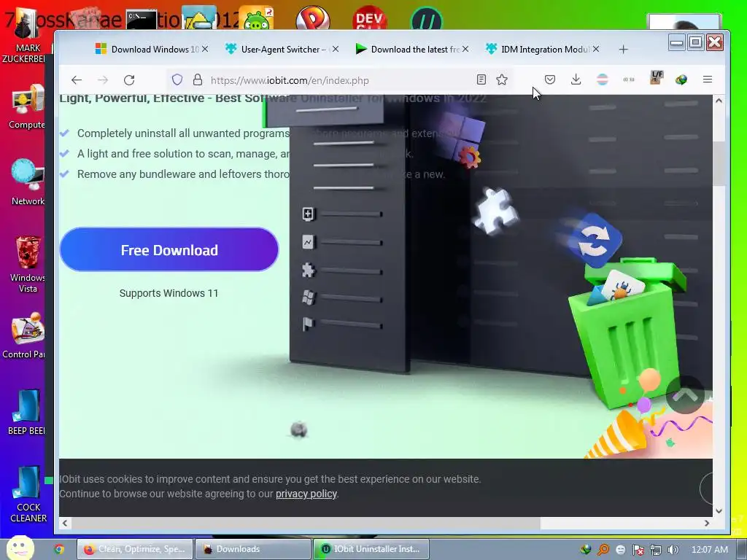The height and width of the screenshot is (560, 747).
Task: Click the horizontal scrollbar left arrow
Action: coord(65,524)
